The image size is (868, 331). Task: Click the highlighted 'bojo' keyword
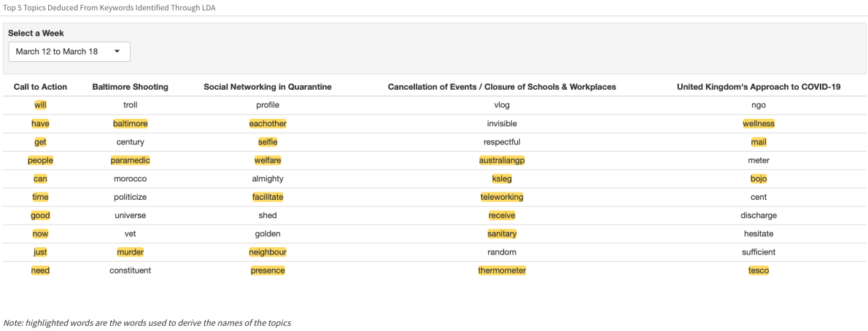point(759,179)
